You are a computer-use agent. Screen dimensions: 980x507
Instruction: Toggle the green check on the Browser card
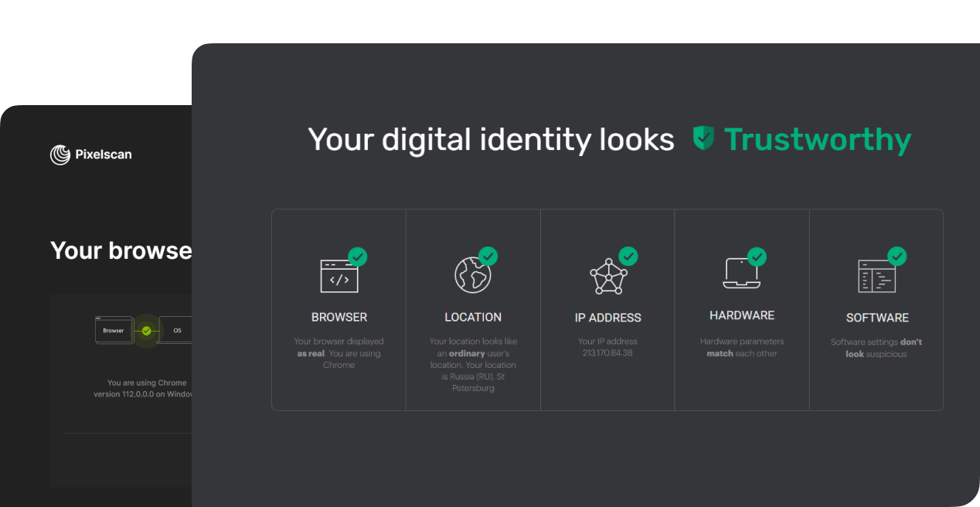(358, 256)
